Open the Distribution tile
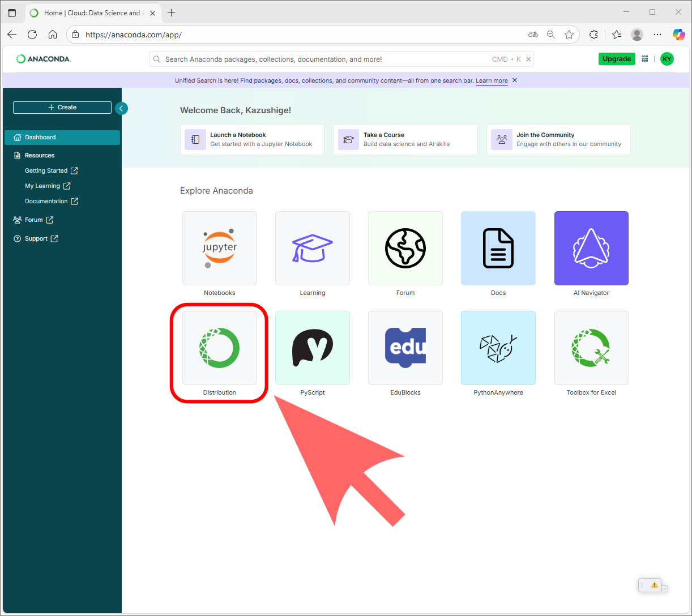Viewport: 692px width, 616px height. click(x=219, y=348)
